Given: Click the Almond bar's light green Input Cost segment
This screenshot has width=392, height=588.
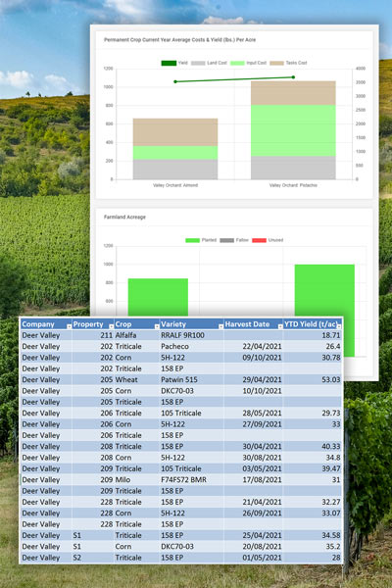Looking at the screenshot, I should pos(175,153).
